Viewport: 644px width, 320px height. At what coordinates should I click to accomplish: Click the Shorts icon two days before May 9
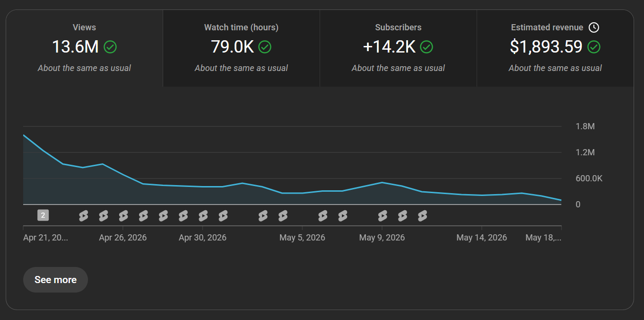(x=342, y=216)
